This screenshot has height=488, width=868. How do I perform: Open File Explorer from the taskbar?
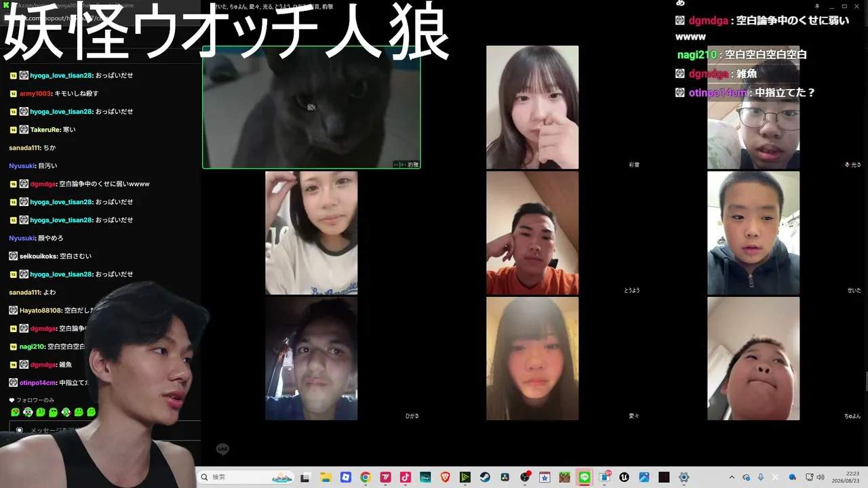[325, 477]
